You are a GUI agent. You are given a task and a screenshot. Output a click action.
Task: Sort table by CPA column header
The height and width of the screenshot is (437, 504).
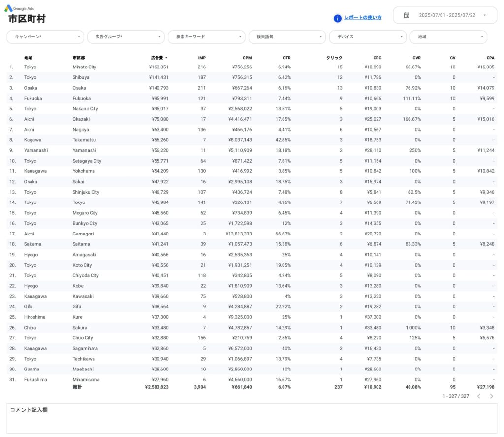(x=490, y=58)
